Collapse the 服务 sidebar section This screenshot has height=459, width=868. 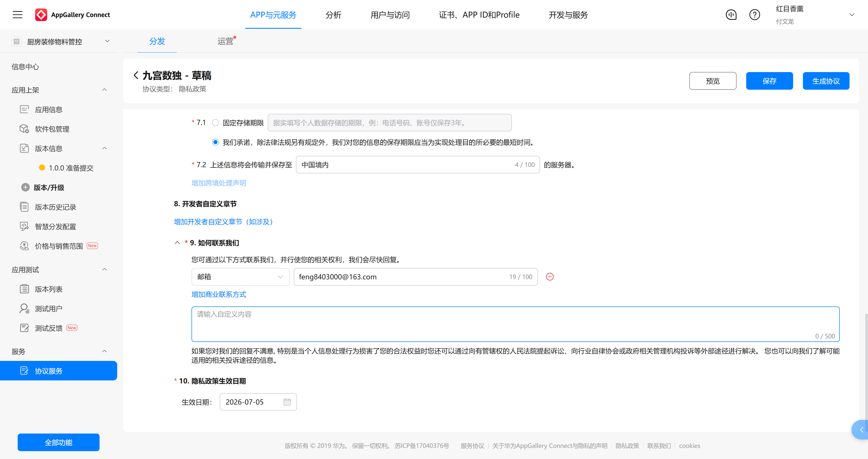tap(104, 351)
